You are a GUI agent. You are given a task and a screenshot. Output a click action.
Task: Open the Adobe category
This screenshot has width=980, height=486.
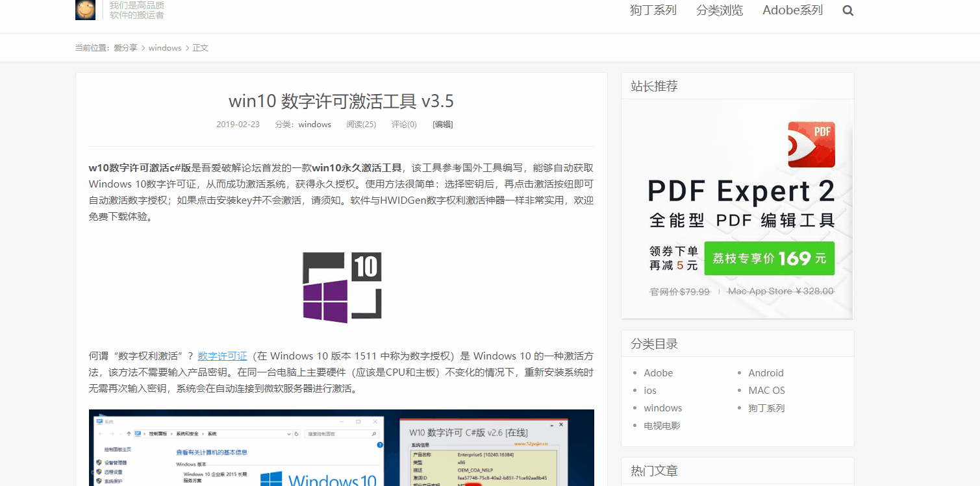(659, 373)
